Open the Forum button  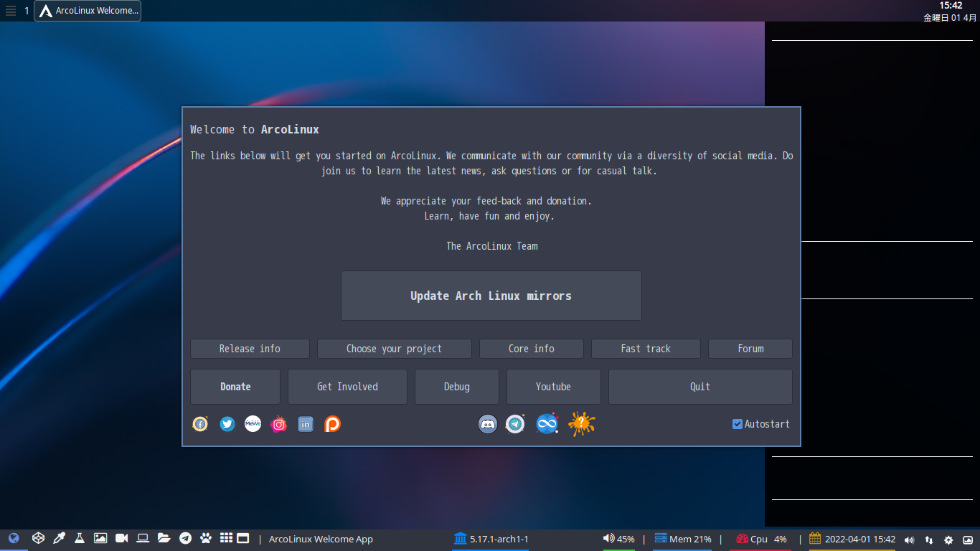(750, 349)
